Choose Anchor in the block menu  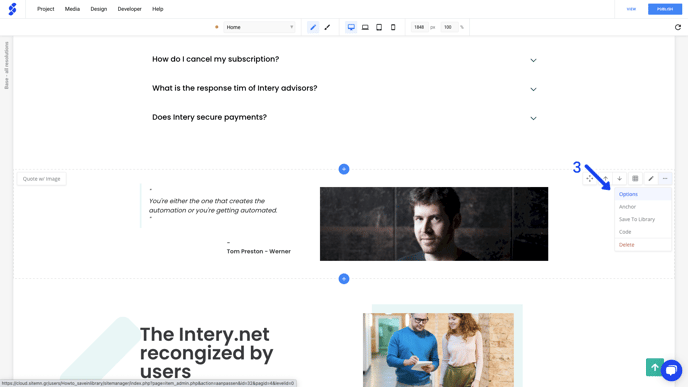tap(643, 207)
